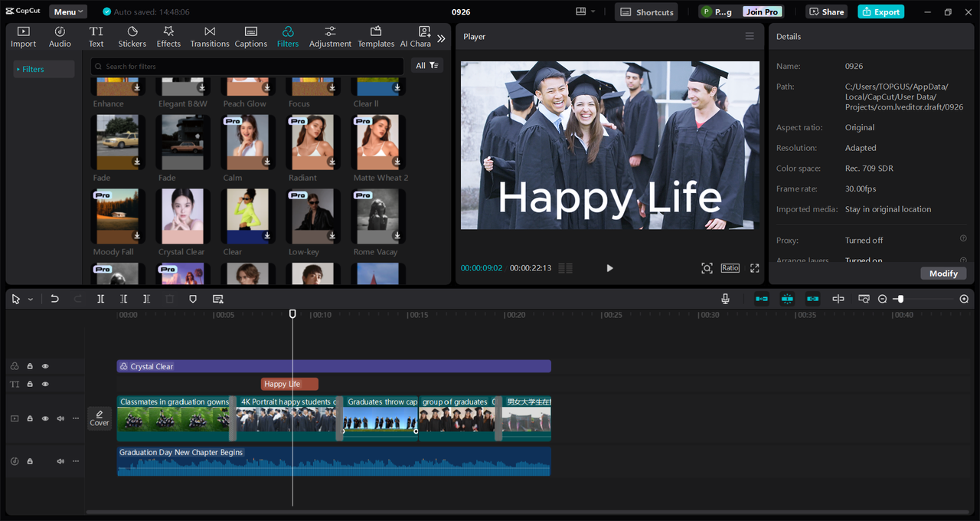The height and width of the screenshot is (521, 980).
Task: Click the Export button
Action: tap(880, 11)
